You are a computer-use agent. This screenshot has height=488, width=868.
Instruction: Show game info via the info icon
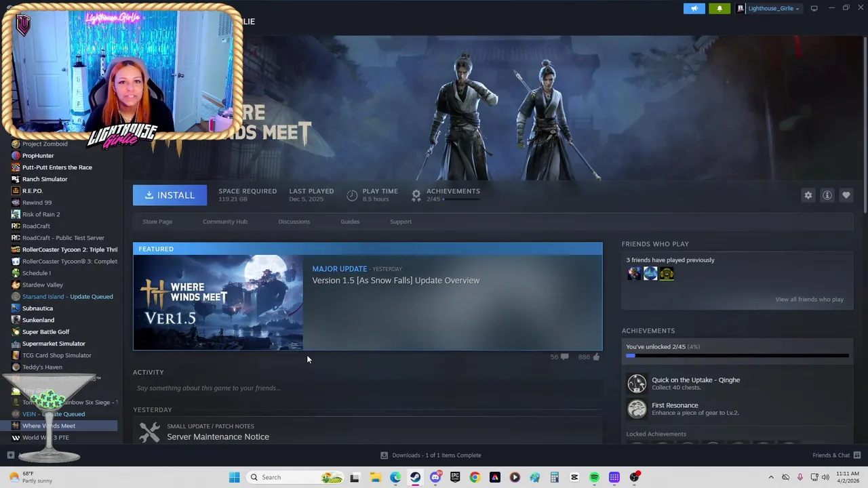pyautogui.click(x=827, y=195)
